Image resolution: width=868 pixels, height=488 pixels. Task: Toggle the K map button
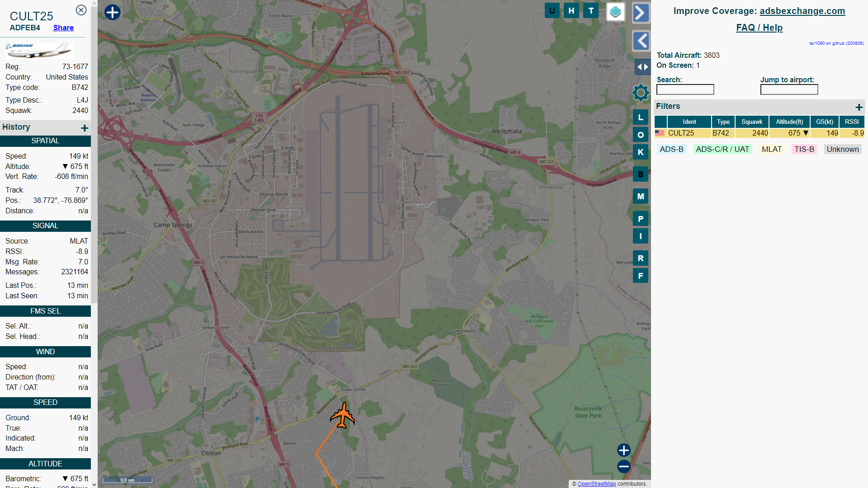pos(641,152)
